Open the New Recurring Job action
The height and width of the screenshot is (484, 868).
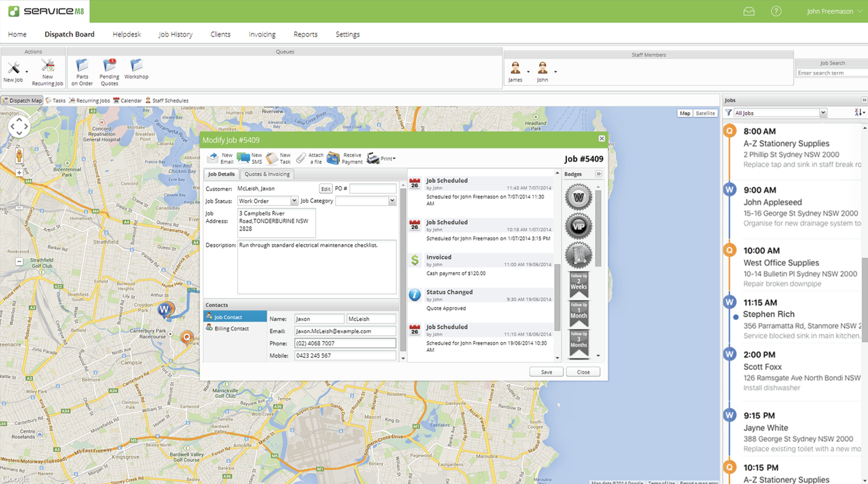[48, 67]
